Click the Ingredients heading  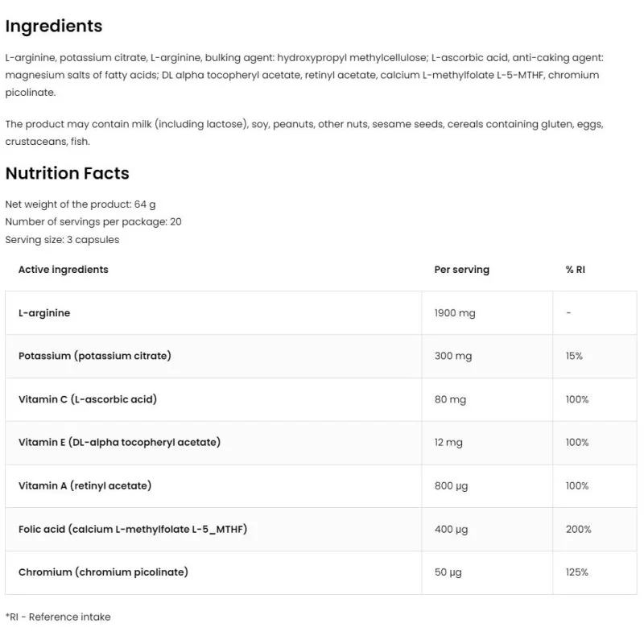[54, 26]
